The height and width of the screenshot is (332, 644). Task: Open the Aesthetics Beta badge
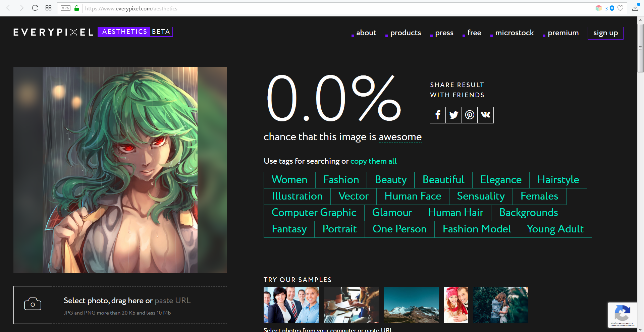135,32
